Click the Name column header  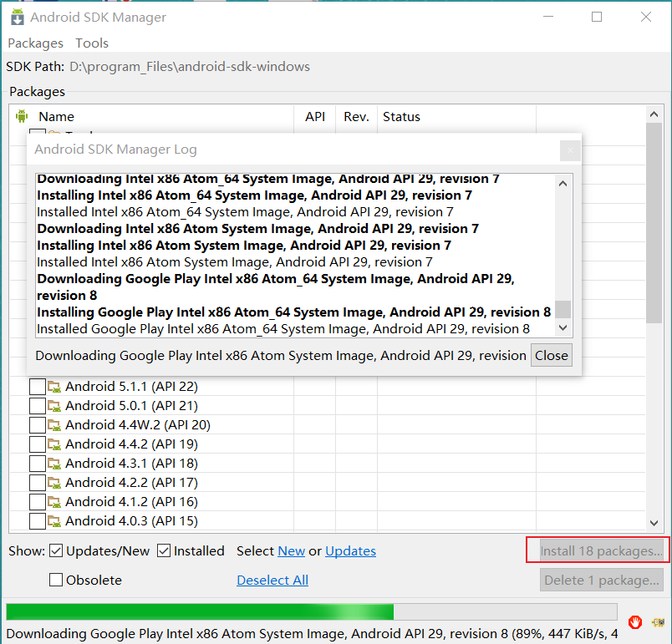tap(56, 117)
